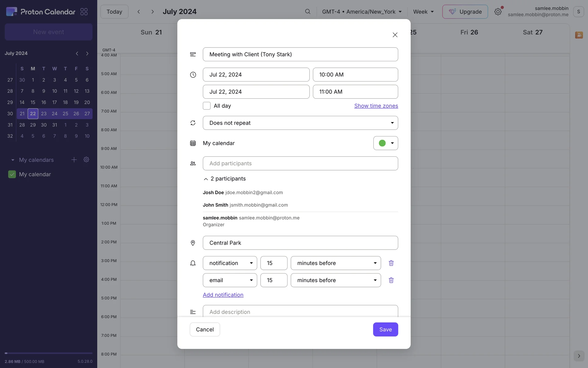Remove the first notification reminder via trash
Image resolution: width=588 pixels, height=368 pixels.
tap(391, 263)
